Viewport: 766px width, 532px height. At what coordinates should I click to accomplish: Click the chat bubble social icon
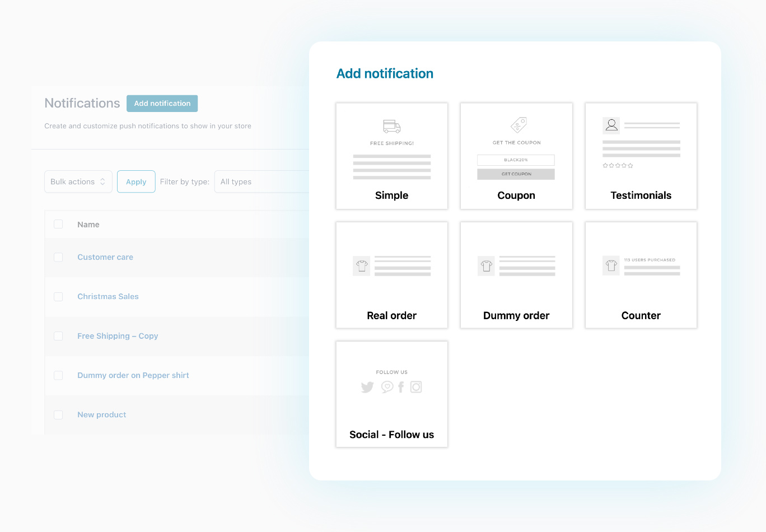point(387,387)
